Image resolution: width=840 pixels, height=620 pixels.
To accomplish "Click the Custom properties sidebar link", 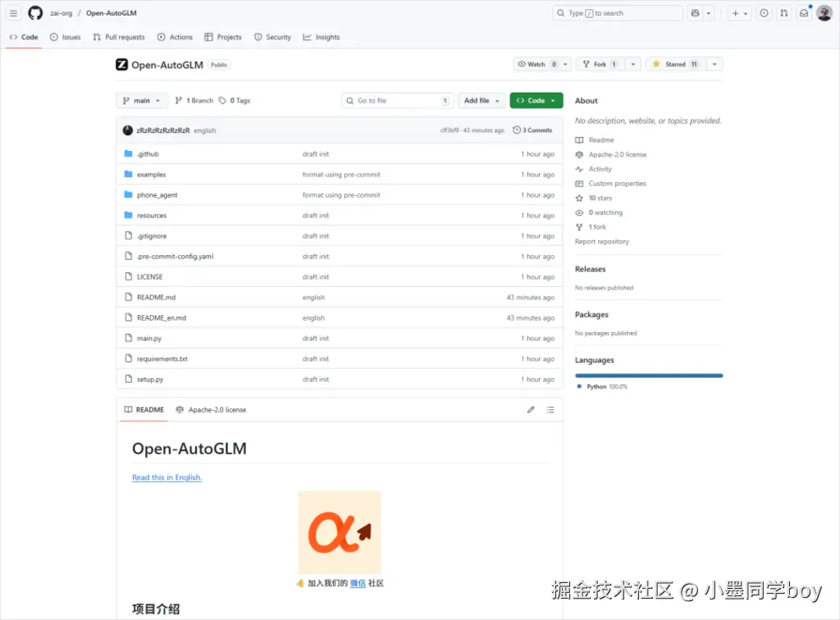I will pyautogui.click(x=617, y=183).
